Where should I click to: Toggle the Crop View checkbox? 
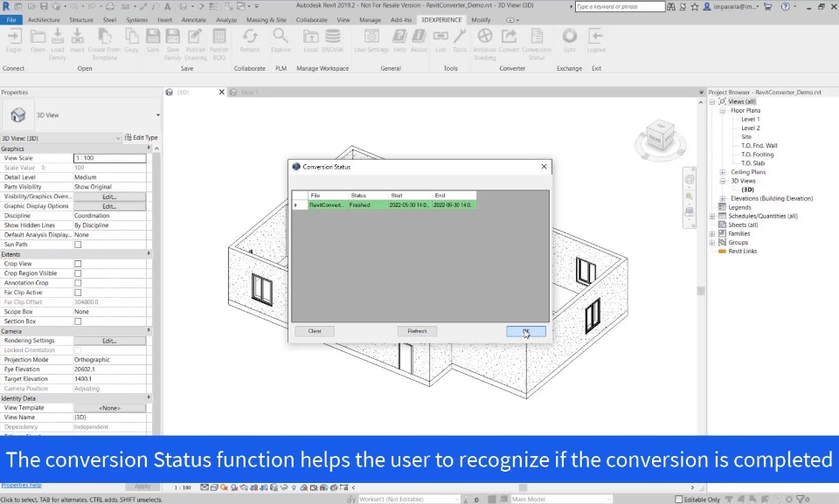click(x=78, y=264)
